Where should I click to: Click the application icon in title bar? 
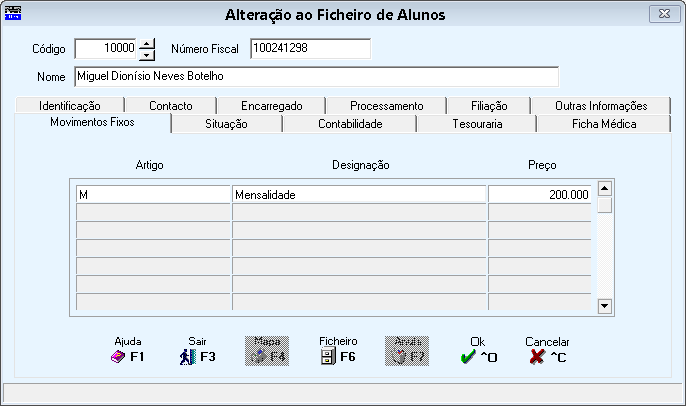(x=13, y=13)
